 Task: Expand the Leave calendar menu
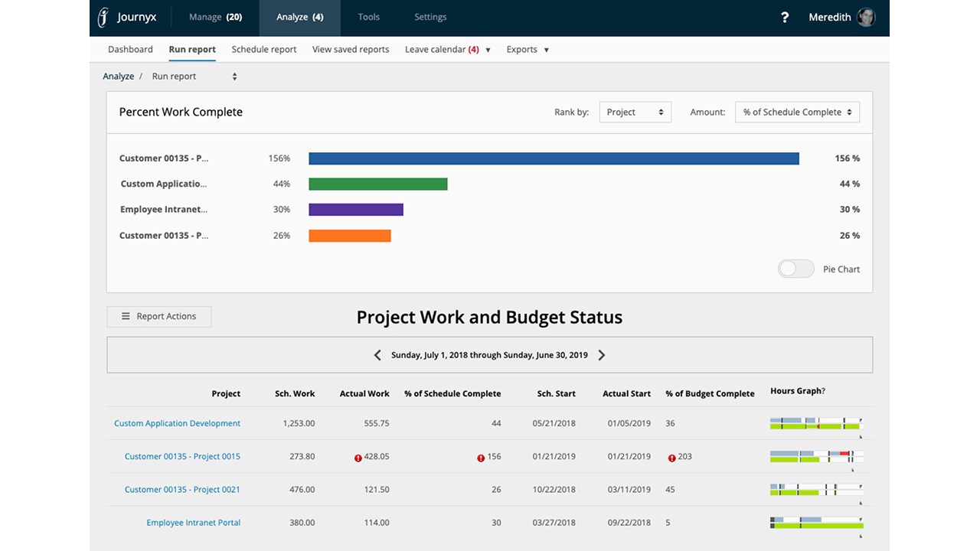pyautogui.click(x=447, y=50)
